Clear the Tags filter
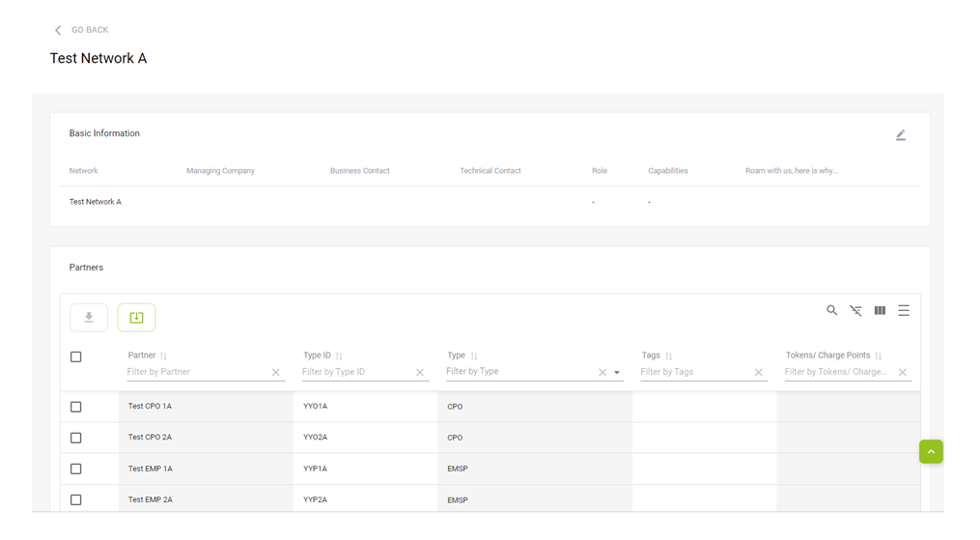Screen dimensions: 980x540 point(758,373)
